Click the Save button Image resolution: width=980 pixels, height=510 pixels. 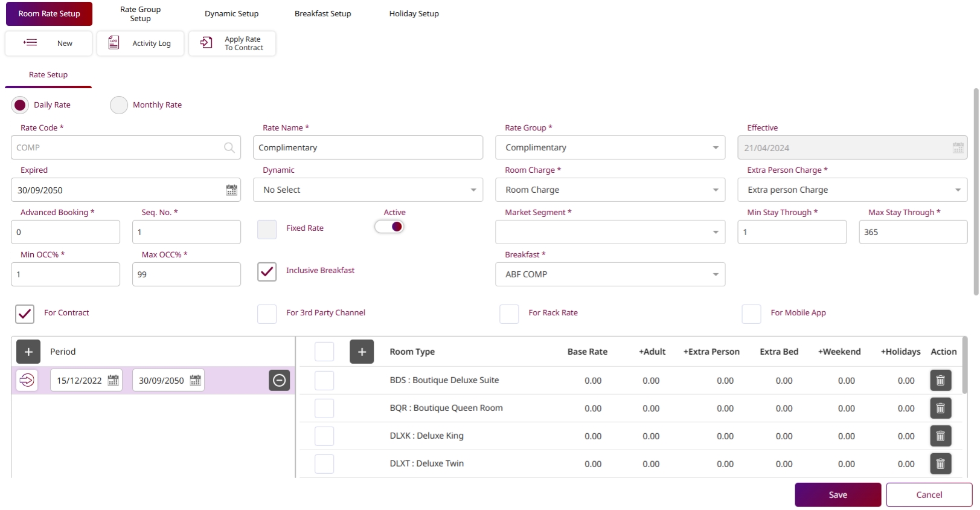coord(837,494)
